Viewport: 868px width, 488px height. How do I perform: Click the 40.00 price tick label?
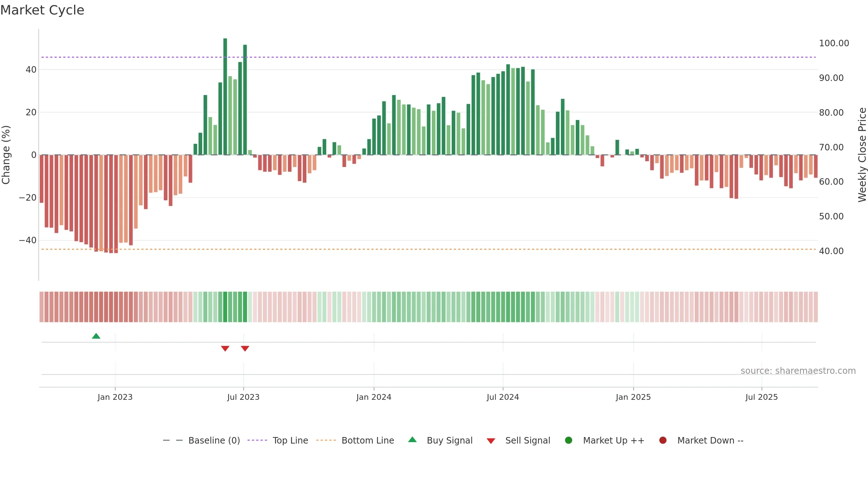coord(831,251)
